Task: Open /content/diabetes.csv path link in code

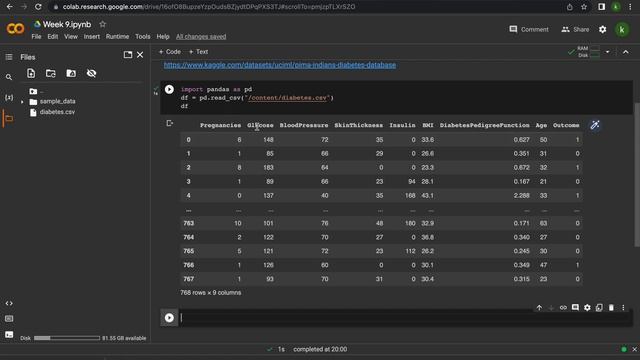Action: point(287,98)
